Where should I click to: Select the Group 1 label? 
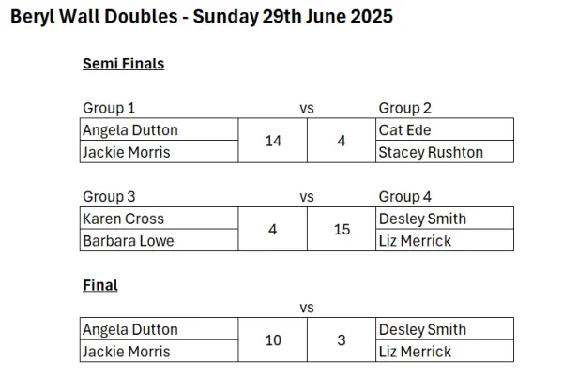pyautogui.click(x=109, y=108)
